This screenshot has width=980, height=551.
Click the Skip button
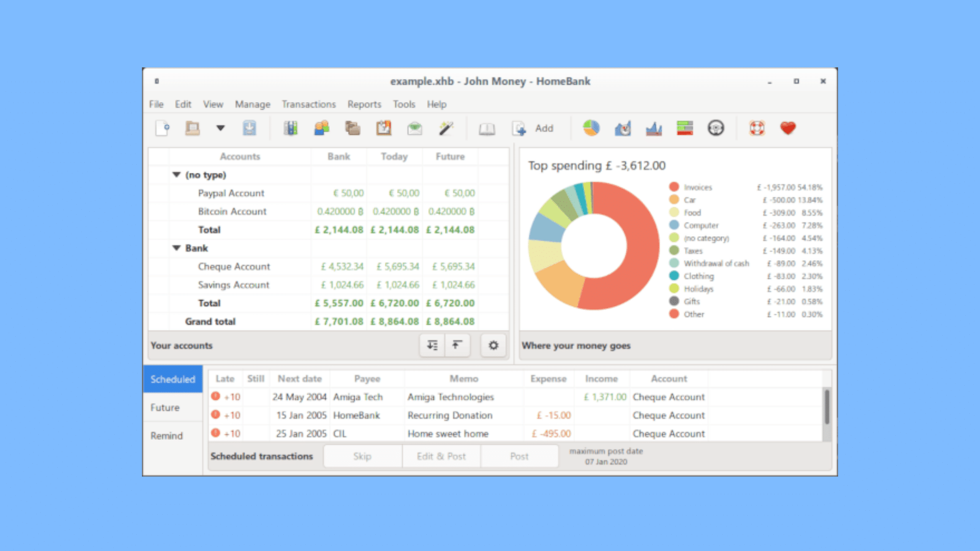[362, 456]
